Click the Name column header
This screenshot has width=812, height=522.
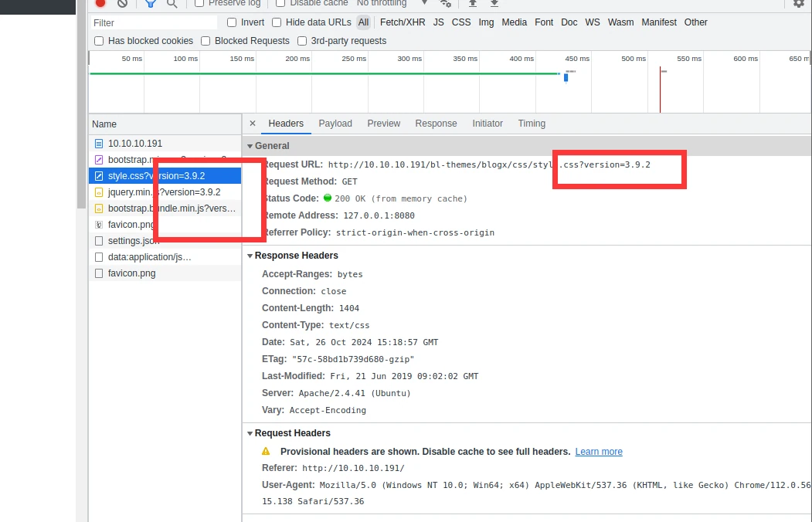(x=165, y=124)
